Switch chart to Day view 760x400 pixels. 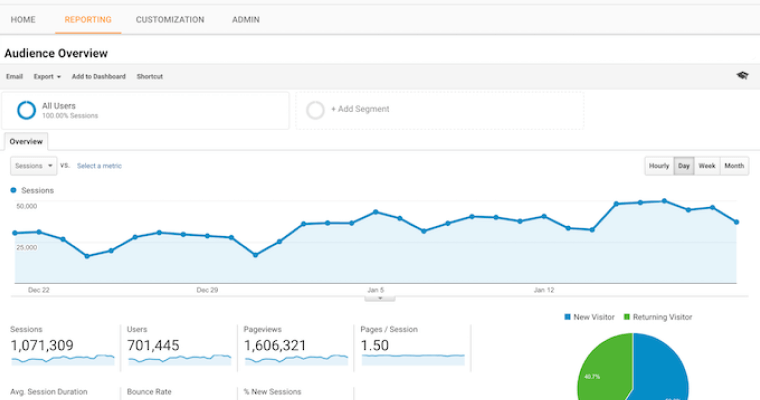pyautogui.click(x=684, y=166)
